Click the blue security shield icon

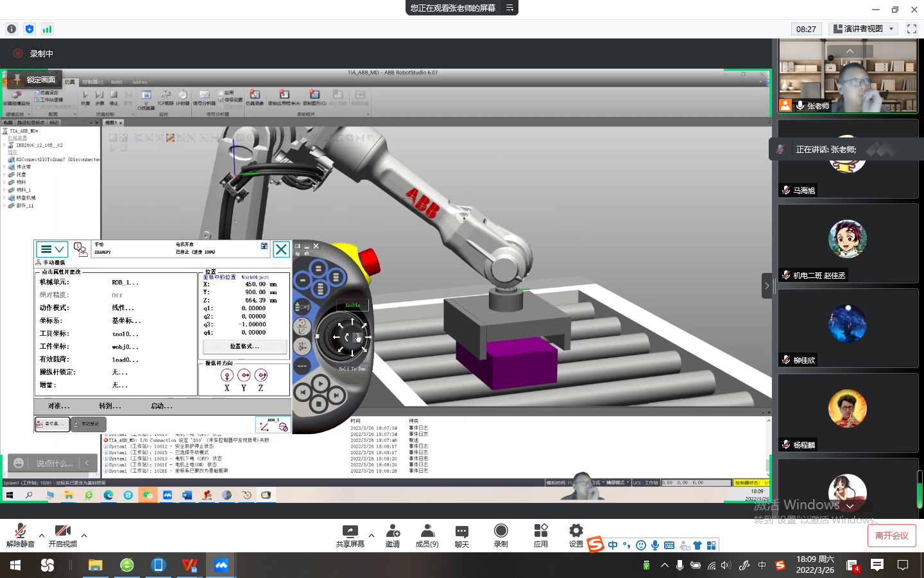pyautogui.click(x=30, y=29)
